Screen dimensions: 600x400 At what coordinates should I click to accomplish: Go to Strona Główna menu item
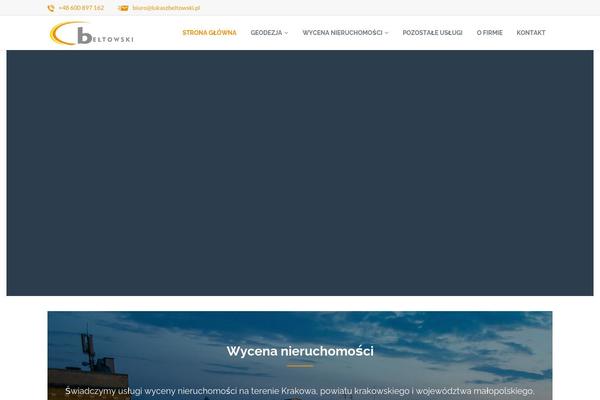pos(209,33)
